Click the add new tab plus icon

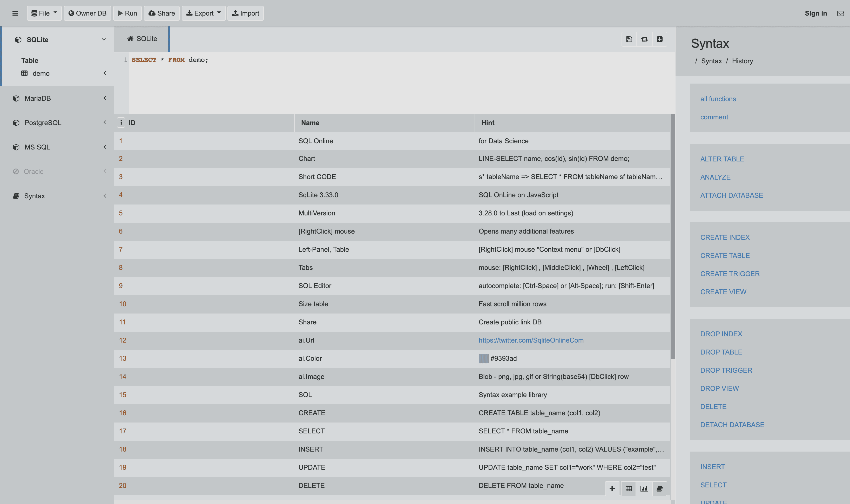point(659,39)
